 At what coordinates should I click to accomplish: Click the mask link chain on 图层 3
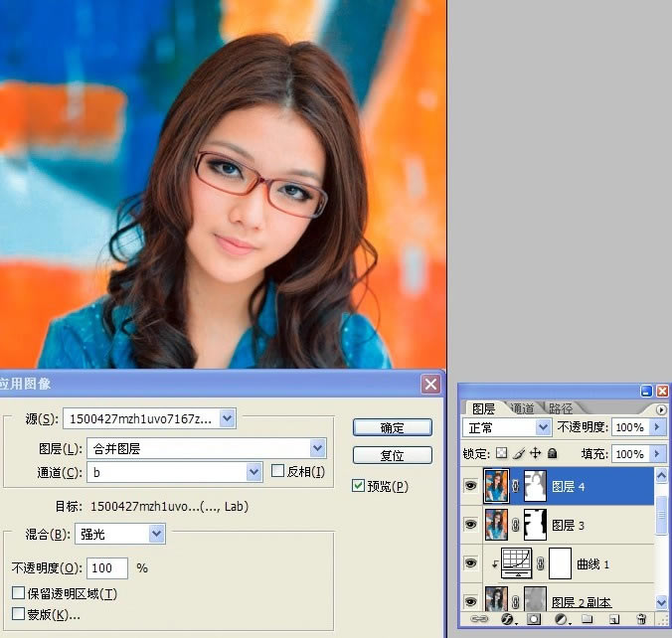pos(516,525)
